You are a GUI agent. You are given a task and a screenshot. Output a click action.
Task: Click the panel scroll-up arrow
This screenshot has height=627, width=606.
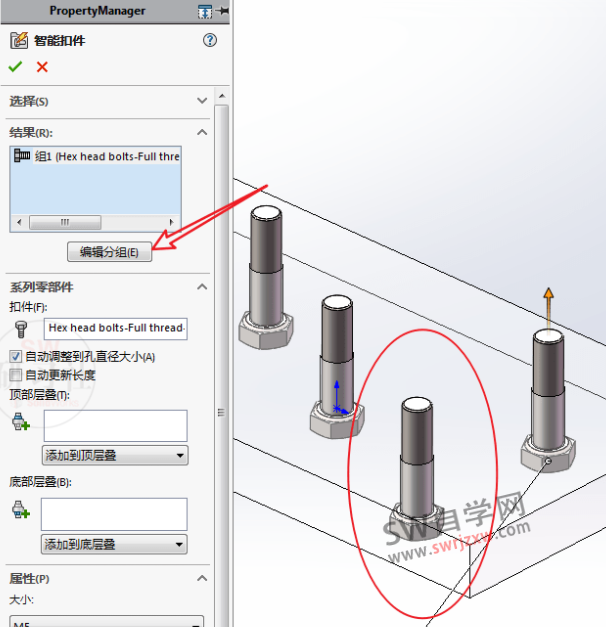[222, 96]
